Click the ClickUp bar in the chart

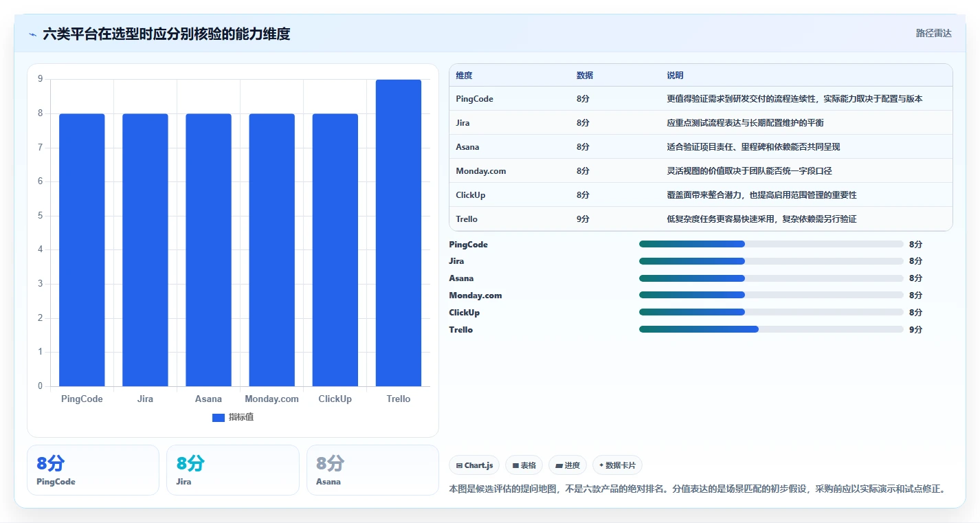click(335, 250)
